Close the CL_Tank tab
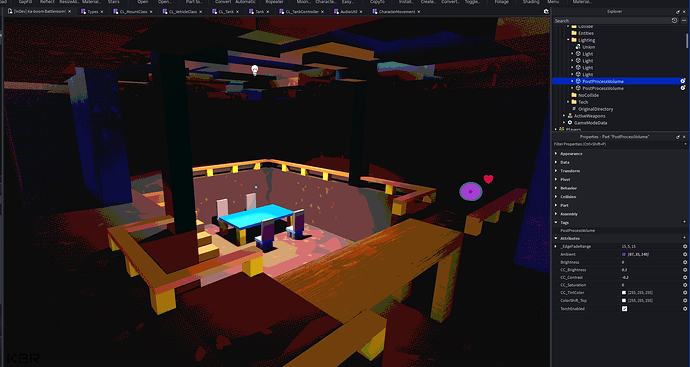This screenshot has width=690, height=367. point(239,11)
